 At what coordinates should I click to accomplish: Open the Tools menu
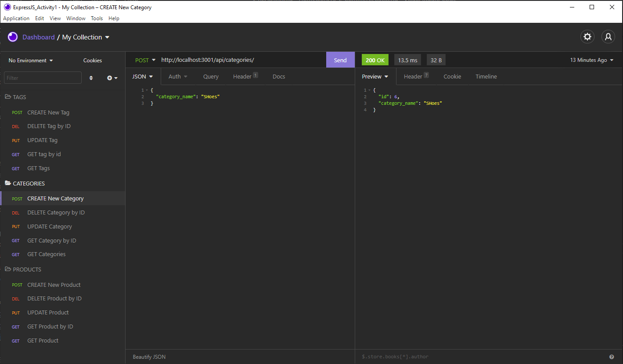point(97,18)
